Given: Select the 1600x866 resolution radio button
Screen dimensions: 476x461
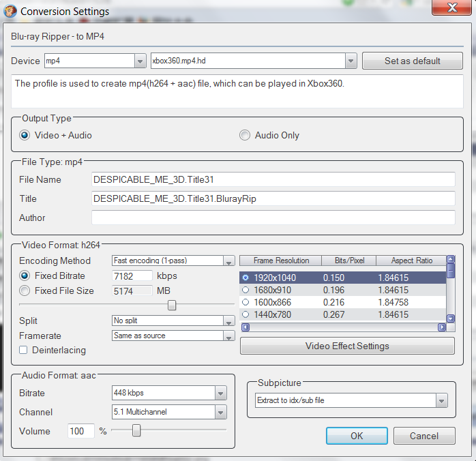Looking at the screenshot, I should (246, 302).
